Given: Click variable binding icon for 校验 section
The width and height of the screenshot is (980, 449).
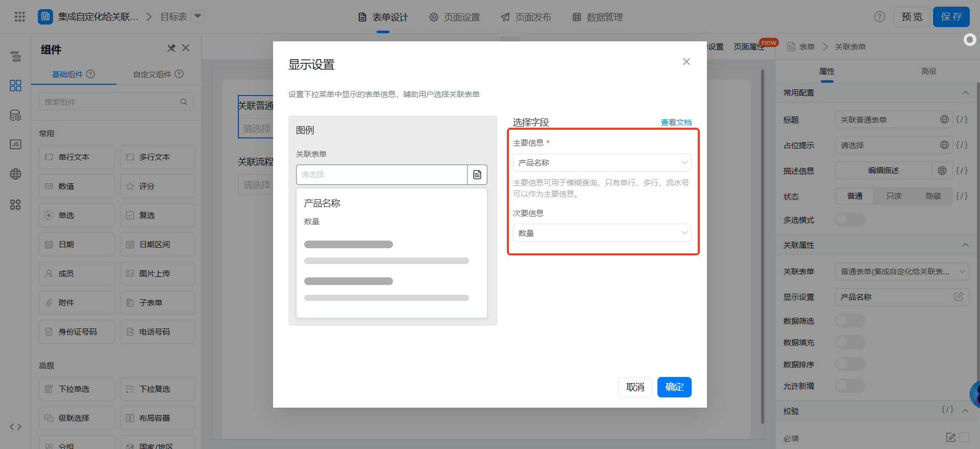Looking at the screenshot, I should [947, 410].
